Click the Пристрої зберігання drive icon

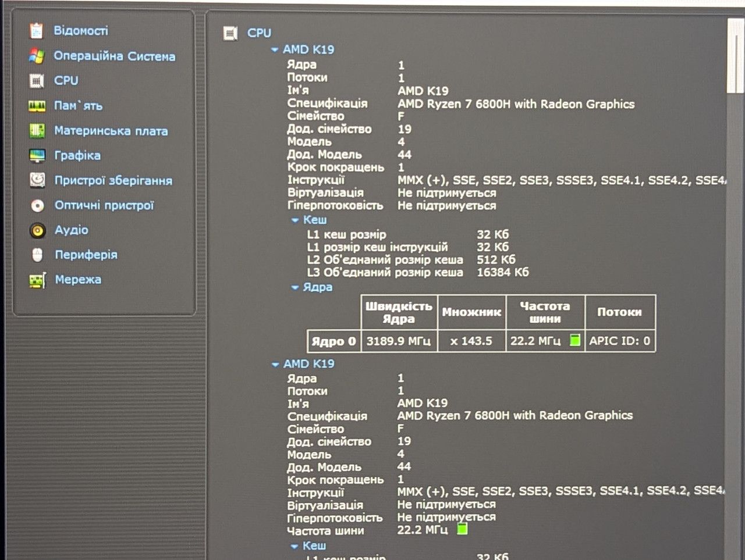pyautogui.click(x=37, y=180)
